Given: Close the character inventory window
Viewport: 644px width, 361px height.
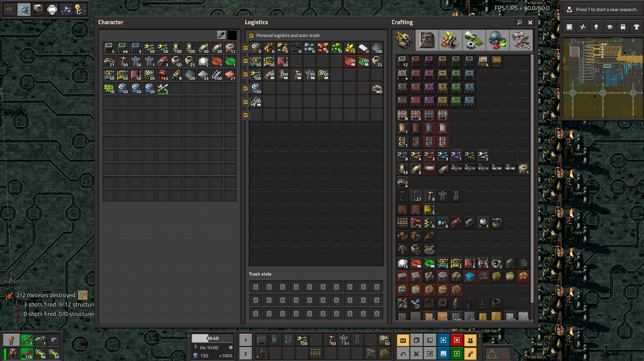Looking at the screenshot, I should (530, 23).
